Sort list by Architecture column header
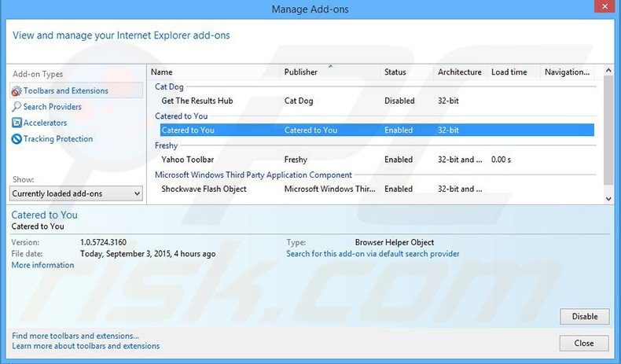Image resolution: width=621 pixels, height=364 pixels. coord(460,72)
